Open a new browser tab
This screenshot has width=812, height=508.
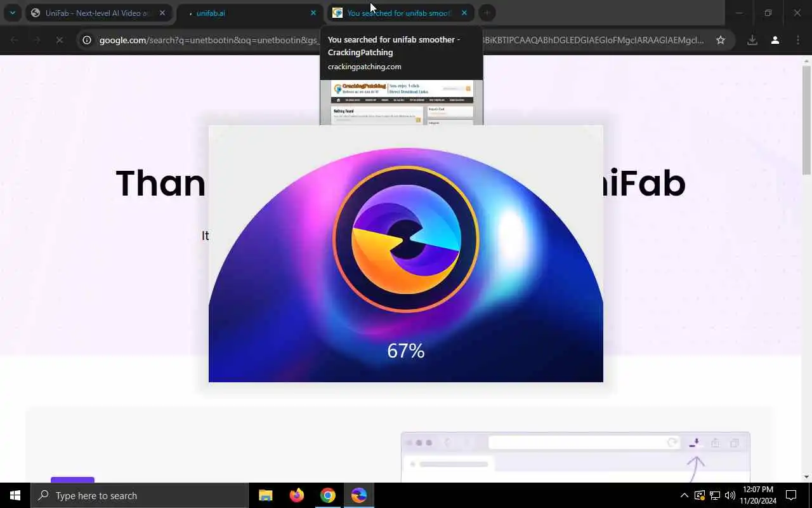[x=487, y=13]
